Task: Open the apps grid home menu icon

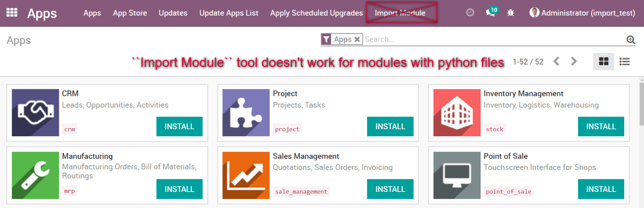Action: tap(12, 12)
